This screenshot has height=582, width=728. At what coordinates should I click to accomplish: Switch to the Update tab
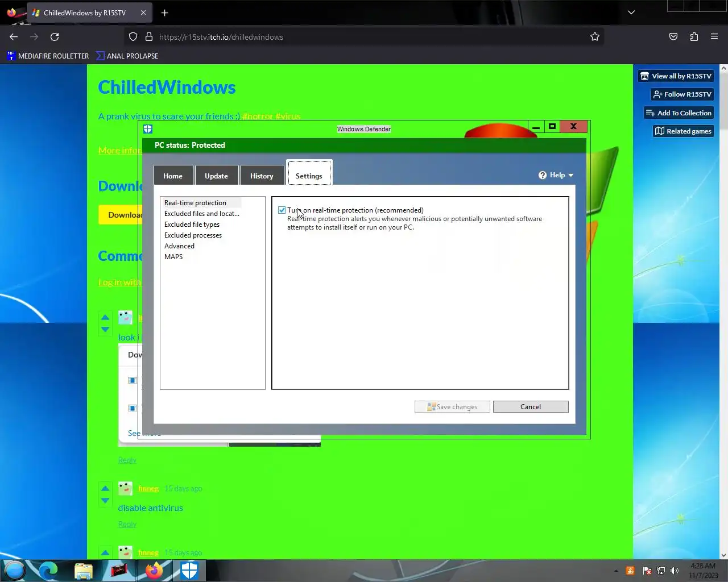[x=216, y=176]
